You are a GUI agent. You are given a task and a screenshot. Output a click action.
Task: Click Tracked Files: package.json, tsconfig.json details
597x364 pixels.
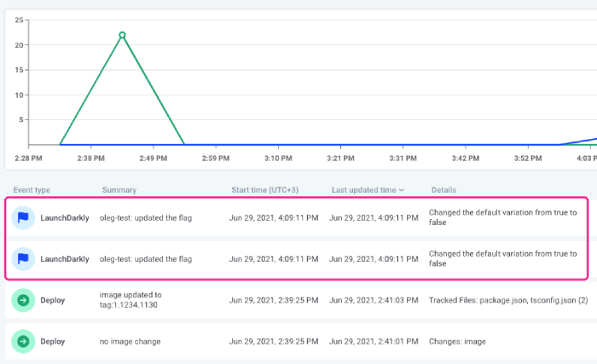click(508, 300)
